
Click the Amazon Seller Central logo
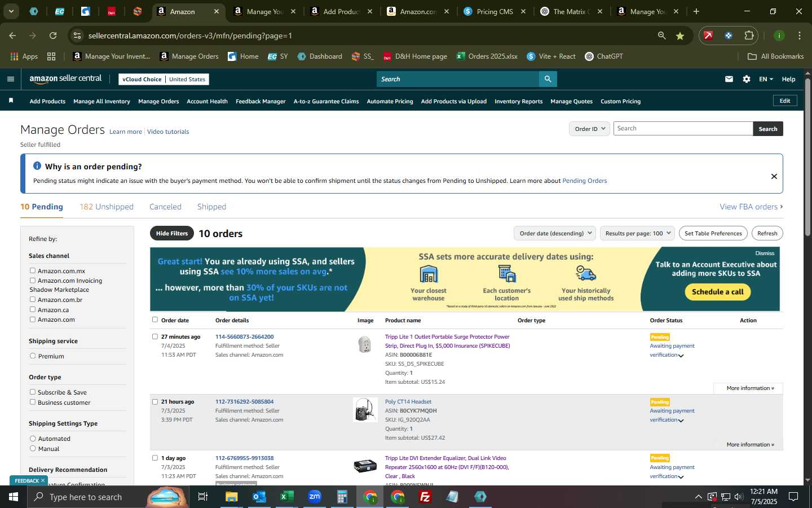click(65, 79)
